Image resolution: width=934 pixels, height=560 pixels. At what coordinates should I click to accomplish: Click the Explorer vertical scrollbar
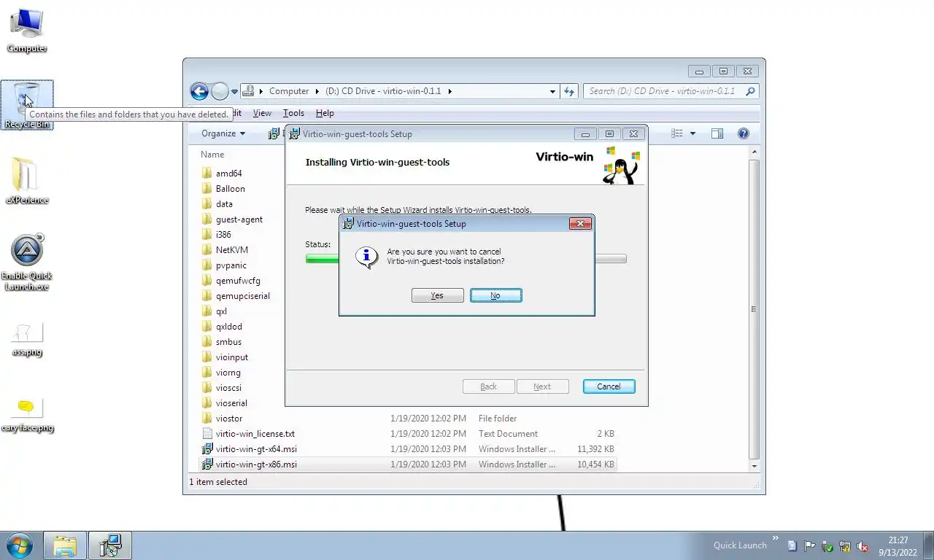754,309
